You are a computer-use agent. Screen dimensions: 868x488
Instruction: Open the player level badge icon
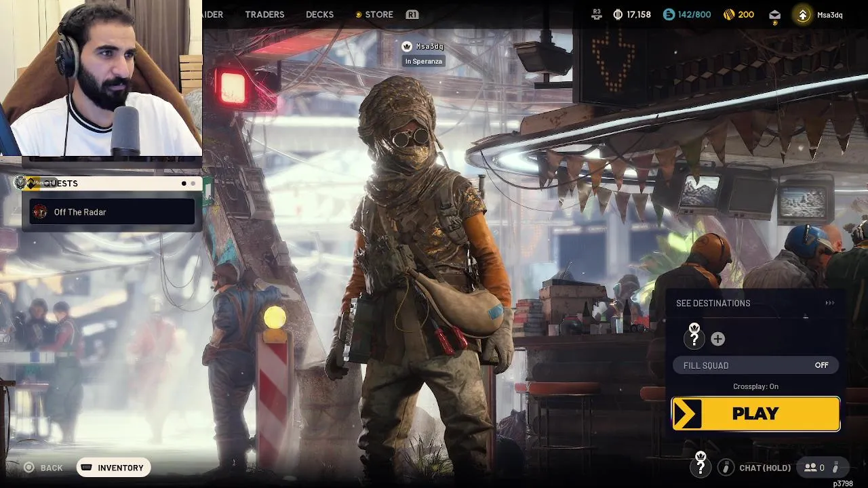[x=803, y=15]
